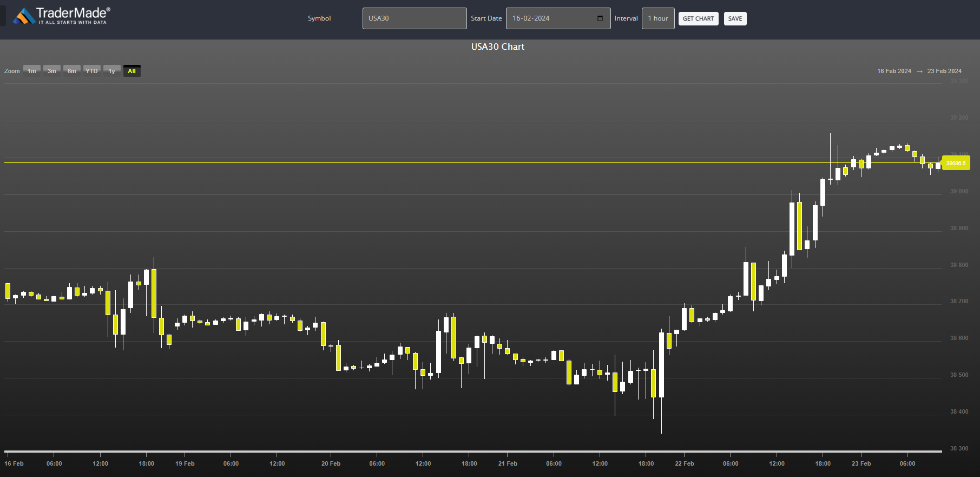Click the Start Date field 16-02-2024

coord(558,18)
